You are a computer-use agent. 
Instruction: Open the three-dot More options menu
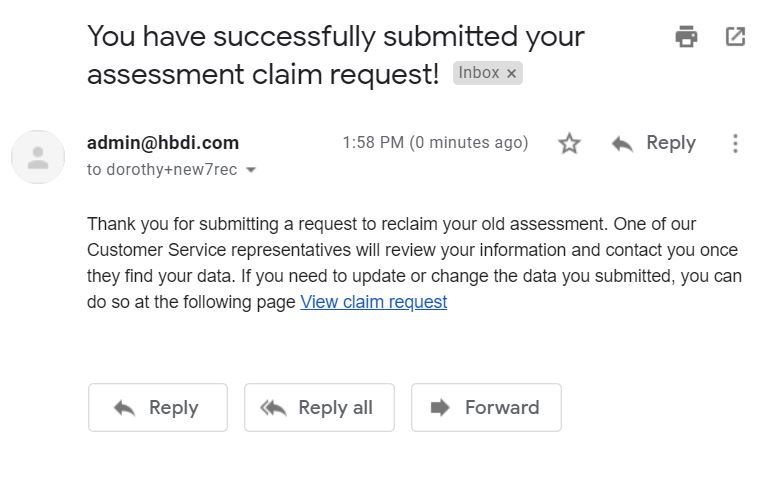(x=735, y=144)
